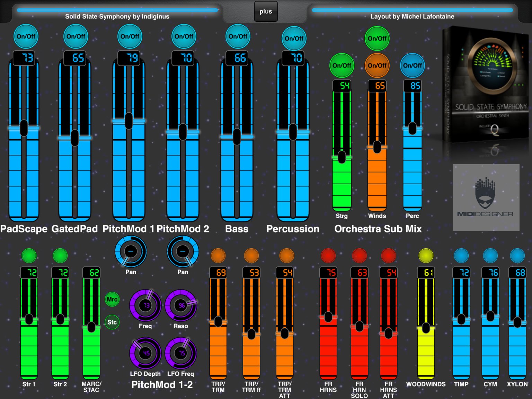The height and width of the screenshot is (399, 532).
Task: Click the green light above Str 2
Action: [x=60, y=256]
